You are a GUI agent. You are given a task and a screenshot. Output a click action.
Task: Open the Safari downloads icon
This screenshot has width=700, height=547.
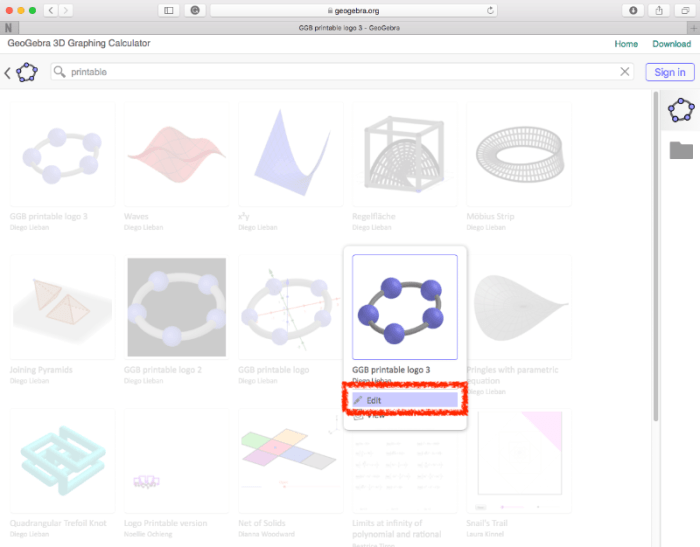pyautogui.click(x=633, y=10)
